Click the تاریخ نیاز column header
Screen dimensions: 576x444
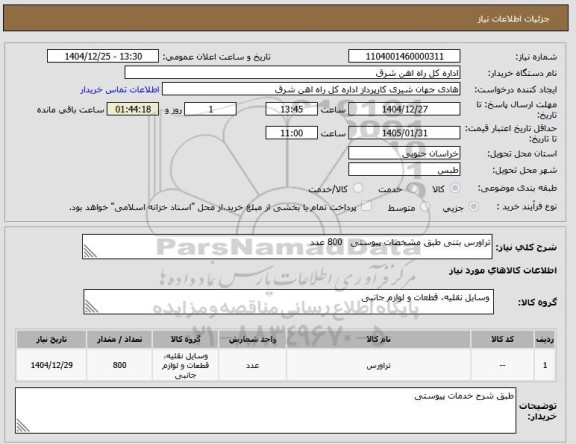click(x=51, y=339)
